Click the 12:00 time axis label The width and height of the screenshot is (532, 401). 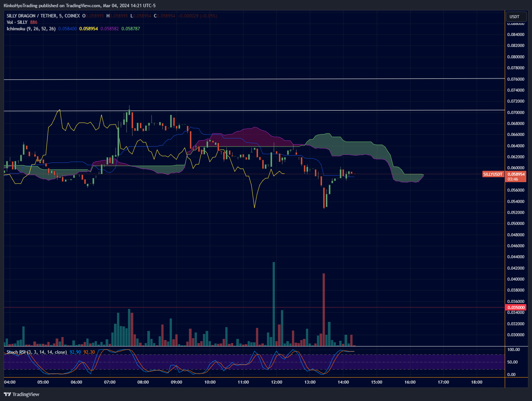tap(276, 382)
